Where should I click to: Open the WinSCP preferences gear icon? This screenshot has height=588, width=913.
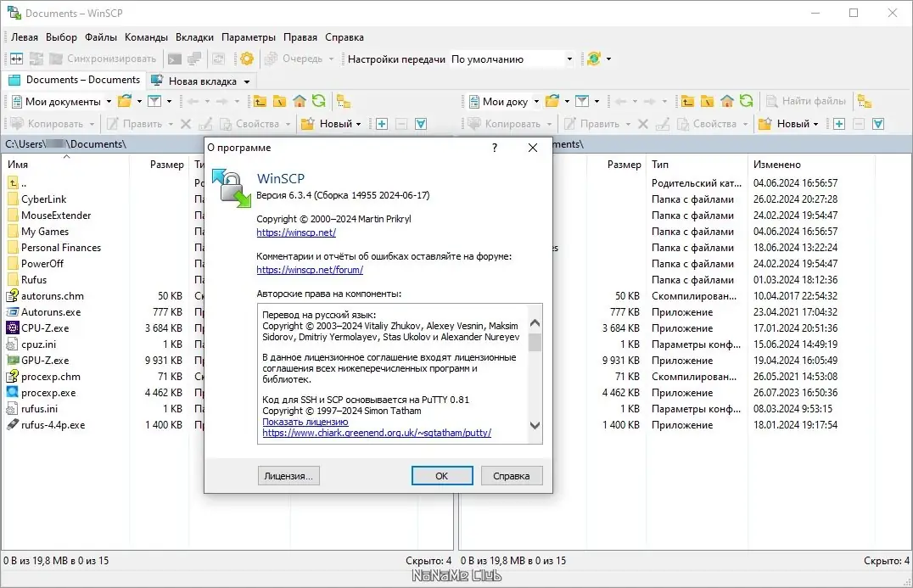point(247,59)
